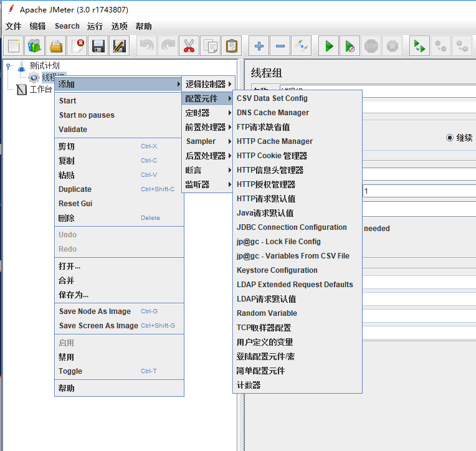Select 删除 in context menu

pyautogui.click(x=119, y=218)
